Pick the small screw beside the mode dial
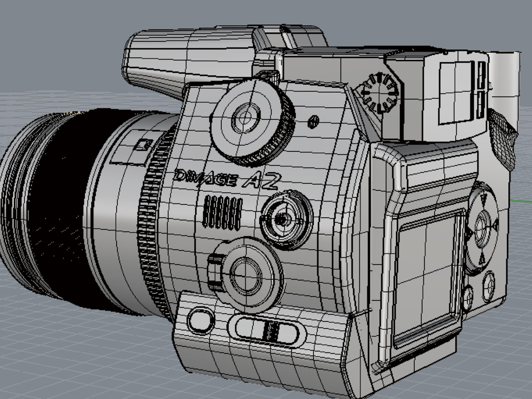Image resolution: width=532 pixels, height=399 pixels. click(x=313, y=121)
